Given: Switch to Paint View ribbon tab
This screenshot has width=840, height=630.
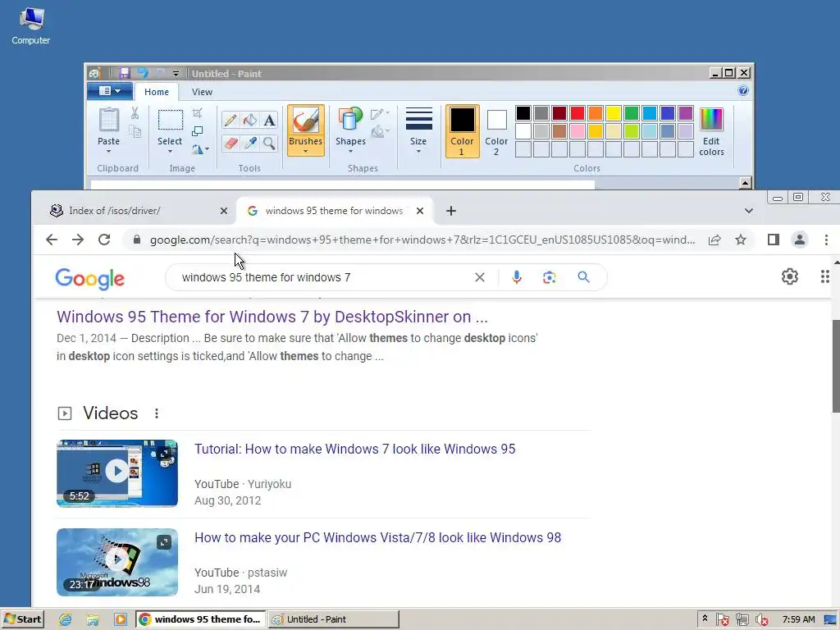Looking at the screenshot, I should click(x=202, y=92).
